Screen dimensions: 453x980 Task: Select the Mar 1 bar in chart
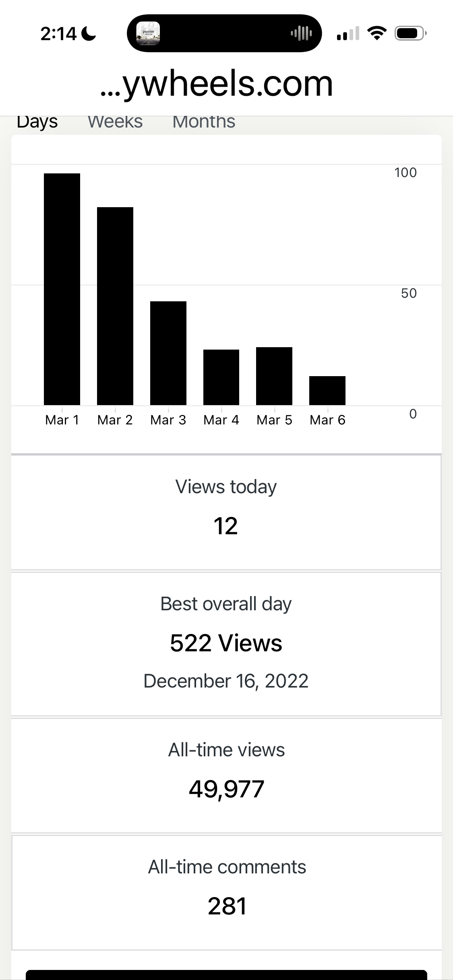(x=62, y=289)
